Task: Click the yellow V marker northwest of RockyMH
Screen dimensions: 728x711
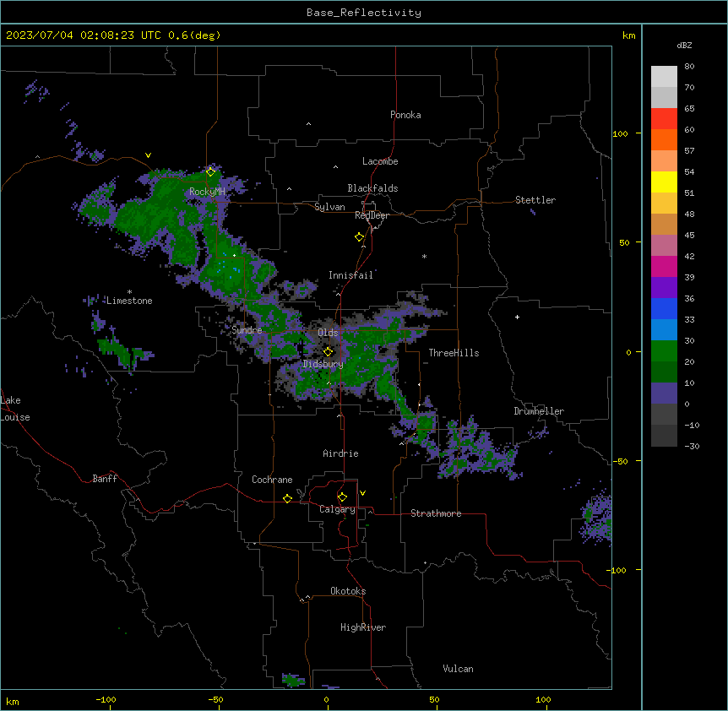Action: coord(148,155)
